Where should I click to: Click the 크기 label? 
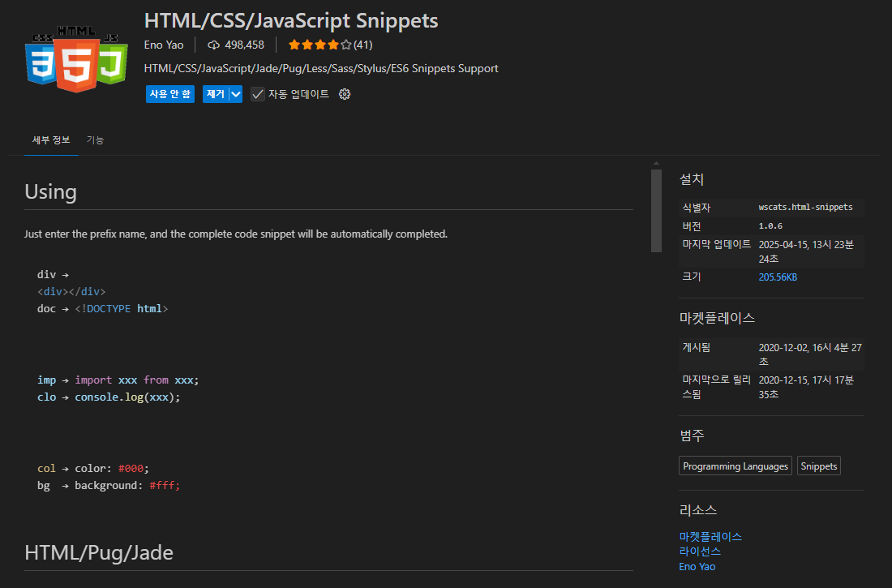pyautogui.click(x=692, y=277)
